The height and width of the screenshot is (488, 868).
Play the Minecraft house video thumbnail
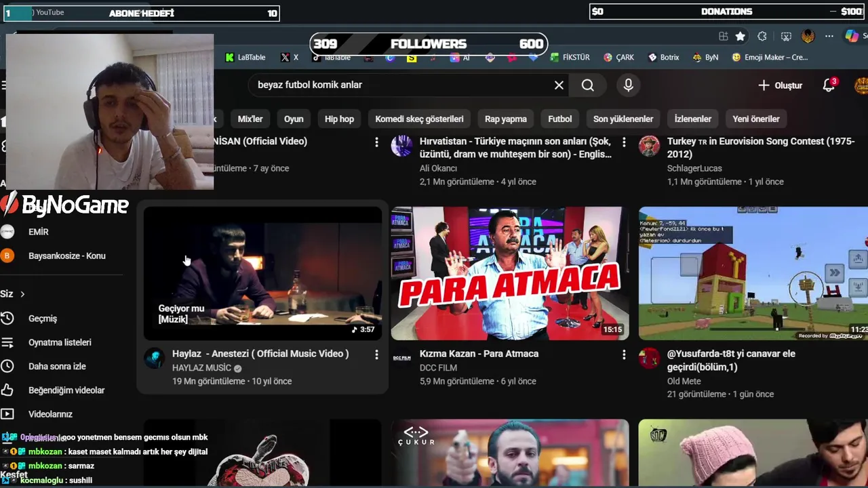tap(753, 273)
